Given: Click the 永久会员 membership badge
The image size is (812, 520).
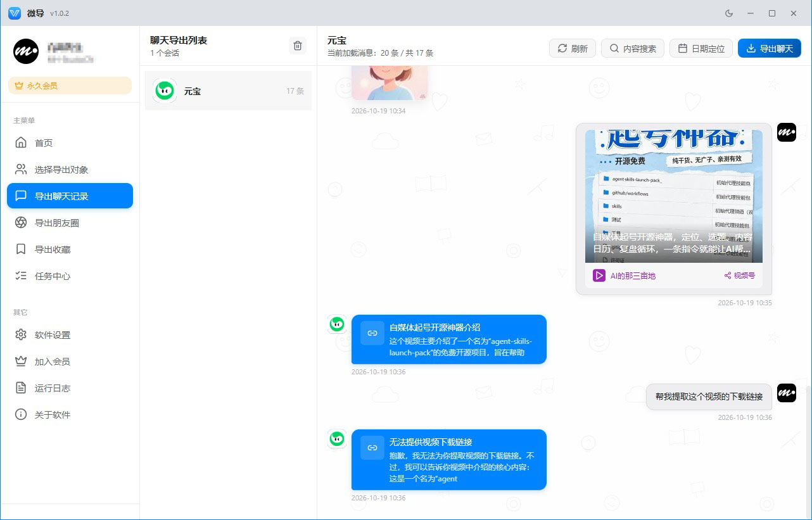Looking at the screenshot, I should [70, 86].
